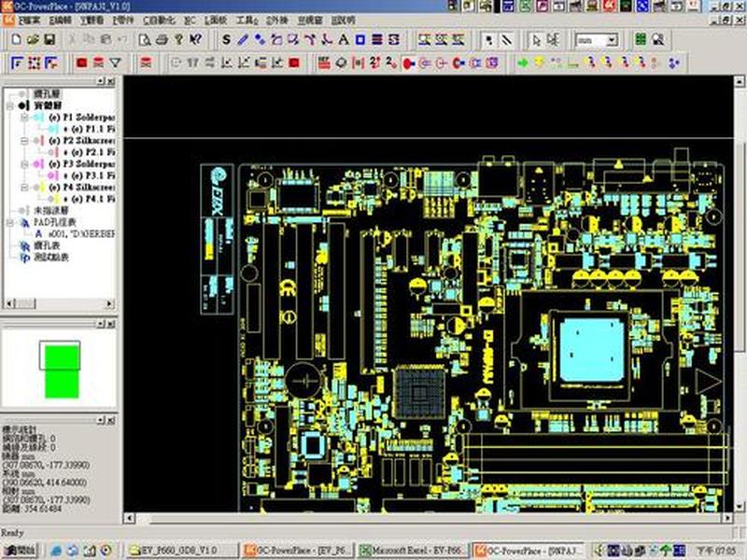Click the Windows Start button

(19, 550)
